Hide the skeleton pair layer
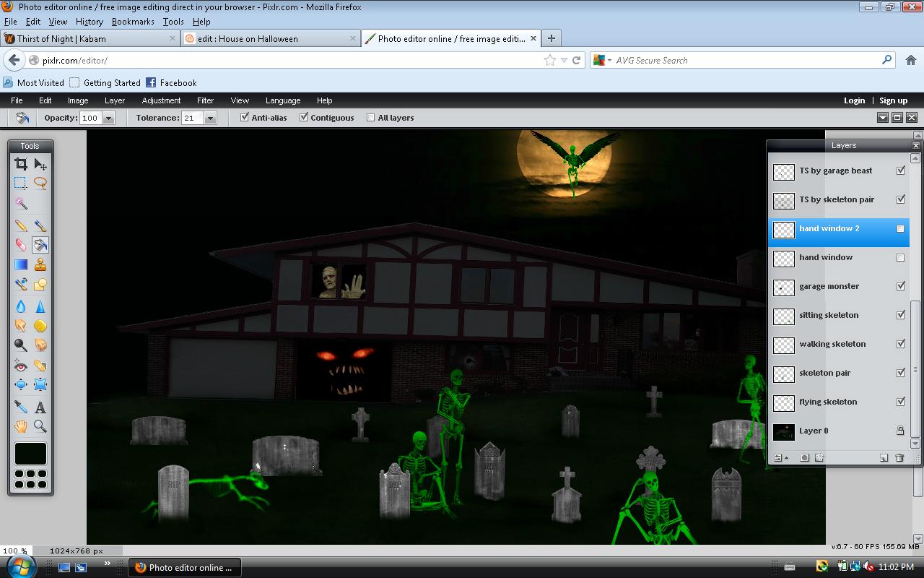 (x=900, y=373)
